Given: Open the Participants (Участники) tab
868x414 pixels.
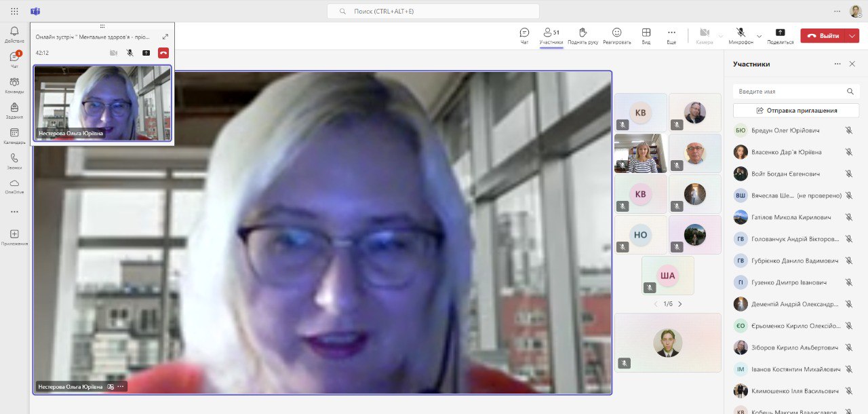Looking at the screenshot, I should pos(551,36).
